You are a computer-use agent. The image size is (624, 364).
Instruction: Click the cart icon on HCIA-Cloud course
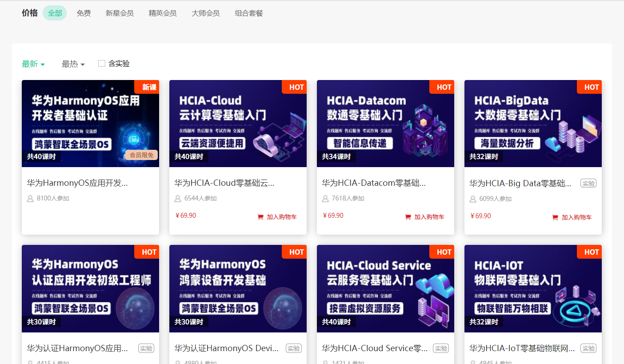tap(260, 217)
